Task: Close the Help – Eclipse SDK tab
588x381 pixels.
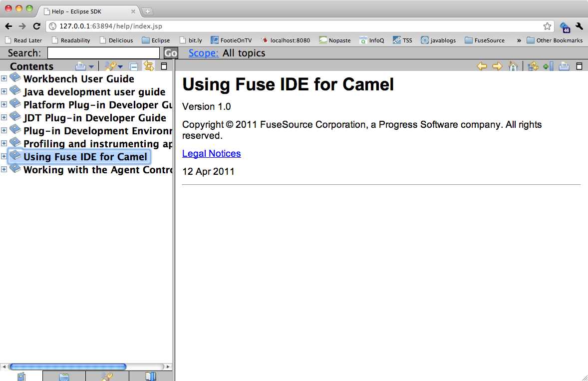Action: [133, 11]
